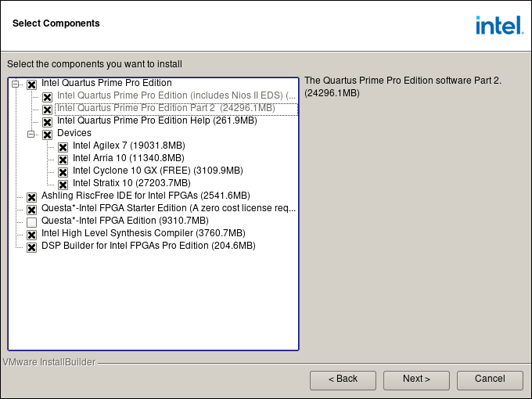Cancel the installation
This screenshot has width=532, height=399.
point(490,380)
